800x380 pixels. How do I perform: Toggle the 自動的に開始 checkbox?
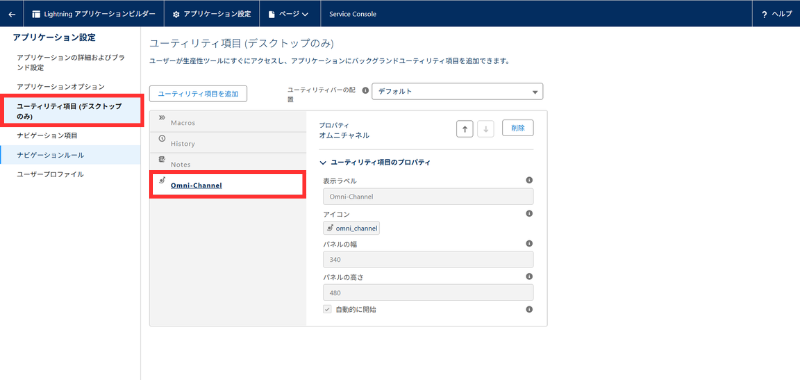(328, 309)
